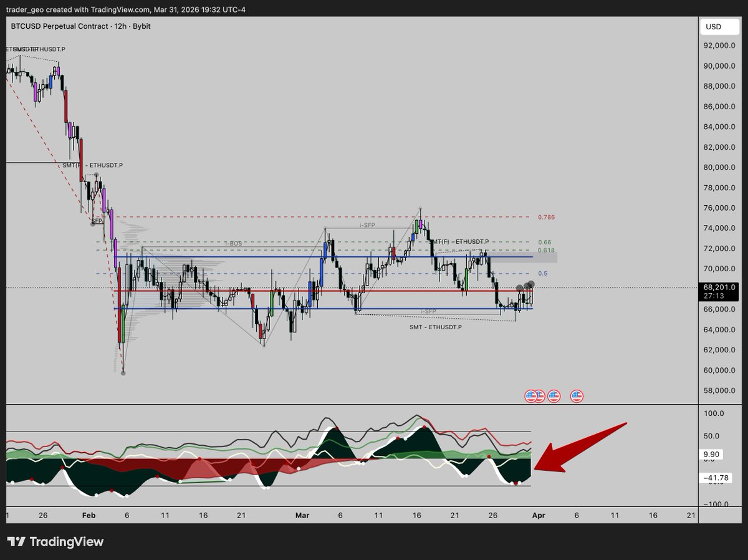Image resolution: width=748 pixels, height=560 pixels.
Task: Click the 64,000.0 price axis label
Action: click(719, 330)
